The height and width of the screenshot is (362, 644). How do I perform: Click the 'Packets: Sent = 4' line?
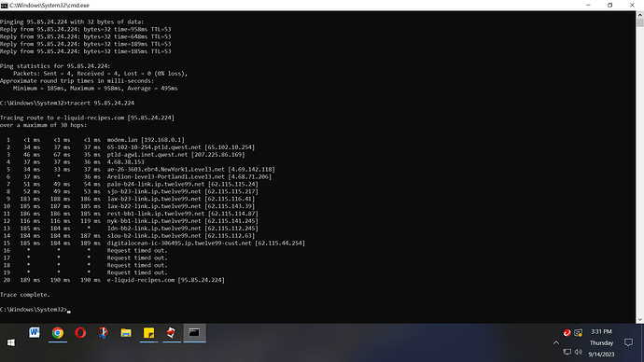100,74
